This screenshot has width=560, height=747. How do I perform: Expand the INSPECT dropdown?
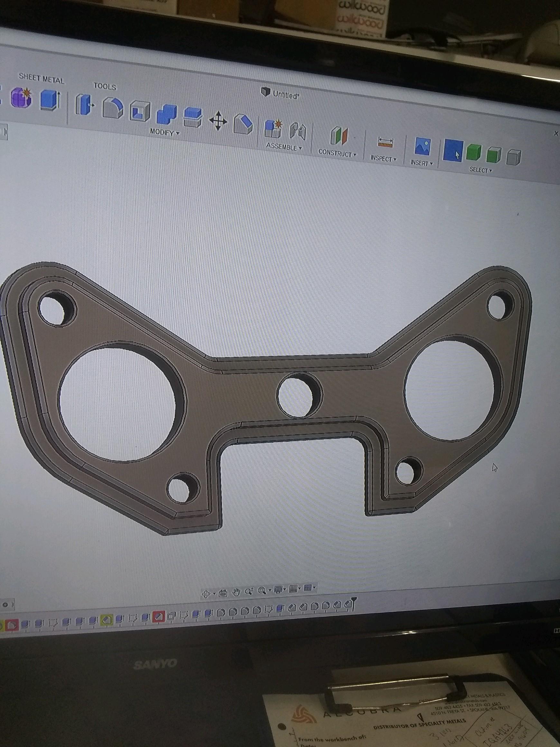tap(383, 158)
